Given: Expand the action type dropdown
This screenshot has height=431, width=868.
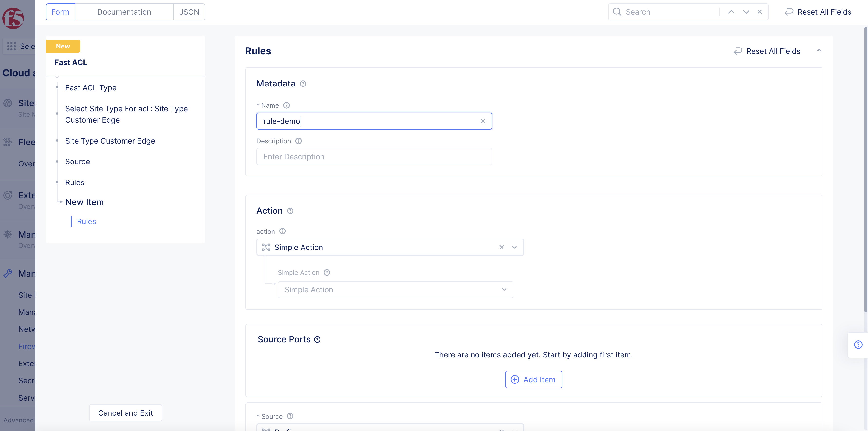Looking at the screenshot, I should tap(514, 247).
